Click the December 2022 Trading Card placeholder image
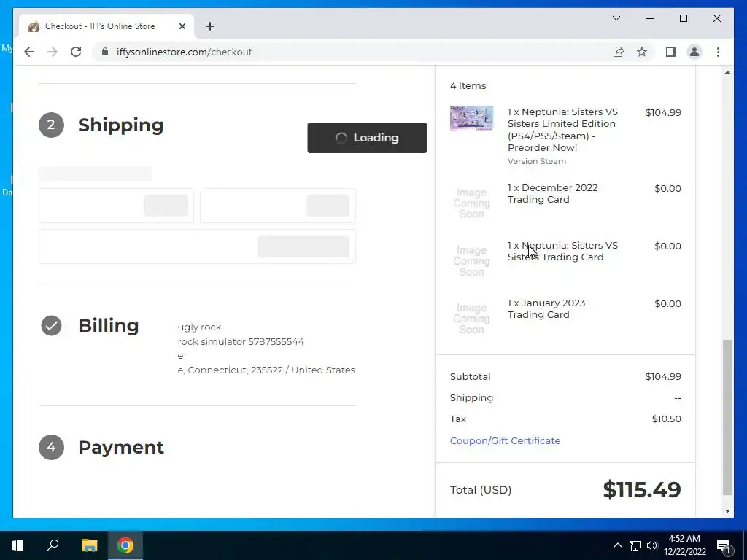Viewport: 747px width, 560px height. coord(472,203)
